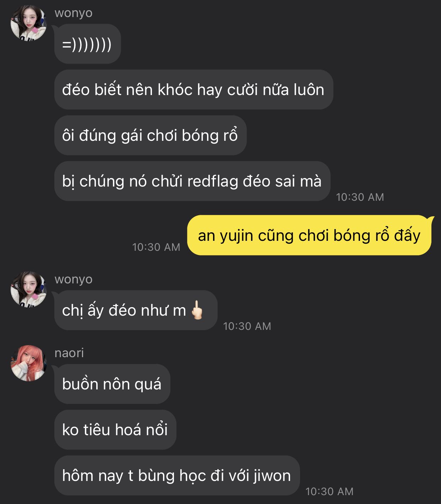Viewport: 441px width, 504px height.
Task: Tap the second 'wonyo' sender name
Action: pos(73,279)
